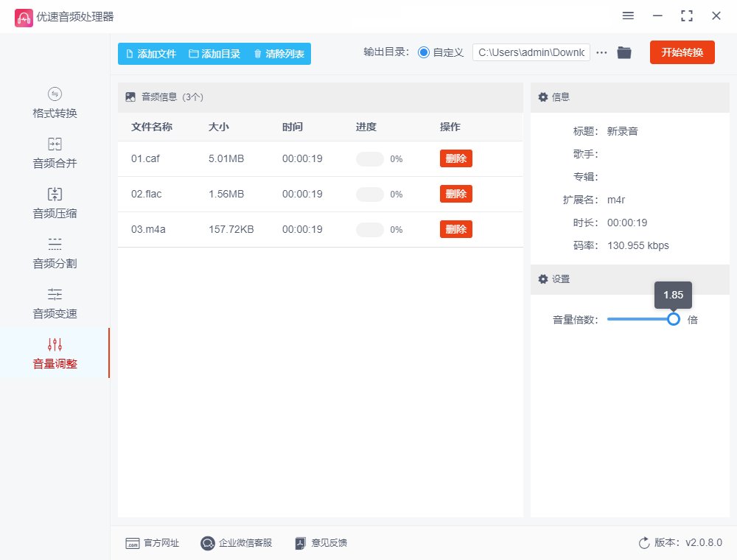Viewport: 737px width, 560px height.
Task: Select the 自定义 output directory radio button
Action: click(422, 52)
